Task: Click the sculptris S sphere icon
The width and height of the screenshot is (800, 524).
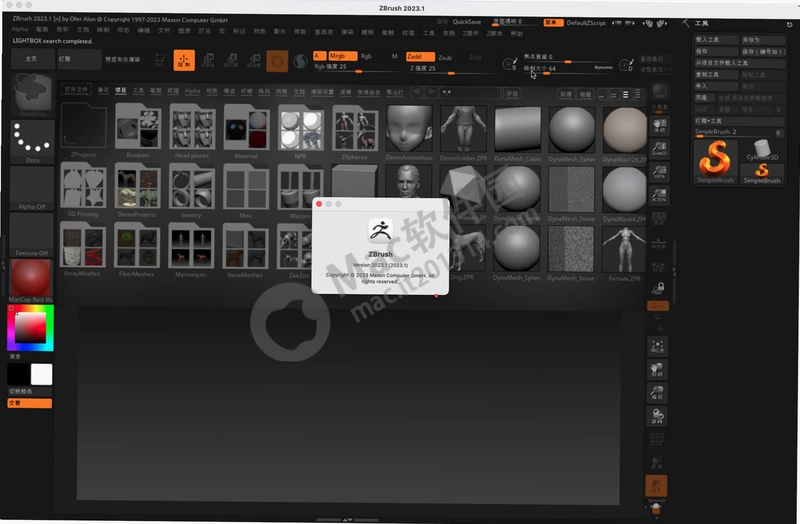Action: click(301, 61)
